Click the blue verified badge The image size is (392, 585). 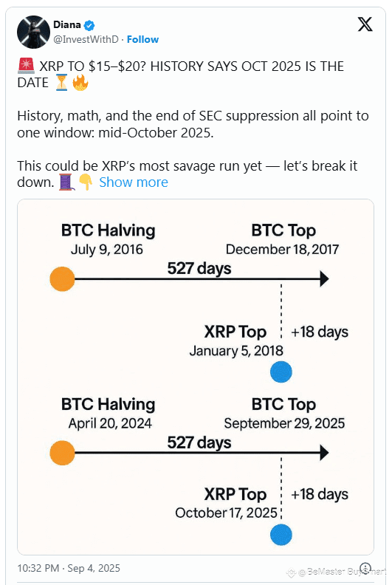pos(89,25)
